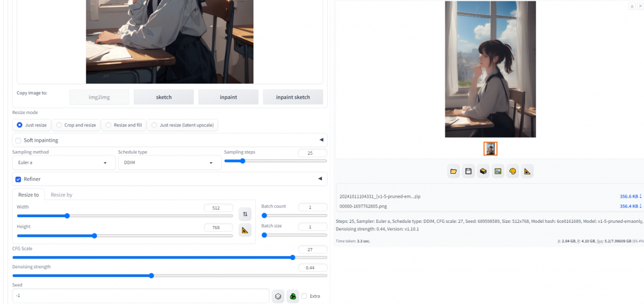Click the floppy disk save image icon

468,171
